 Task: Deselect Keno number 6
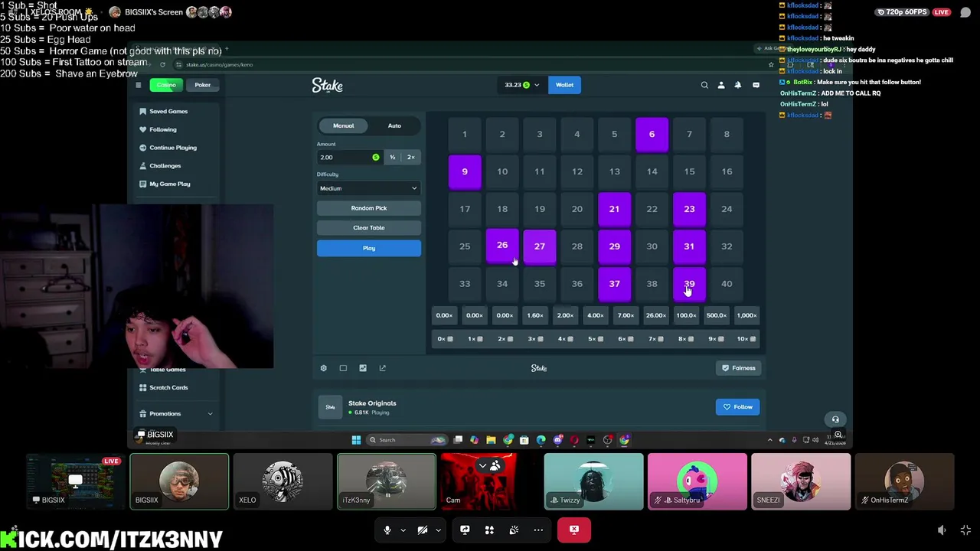(652, 135)
